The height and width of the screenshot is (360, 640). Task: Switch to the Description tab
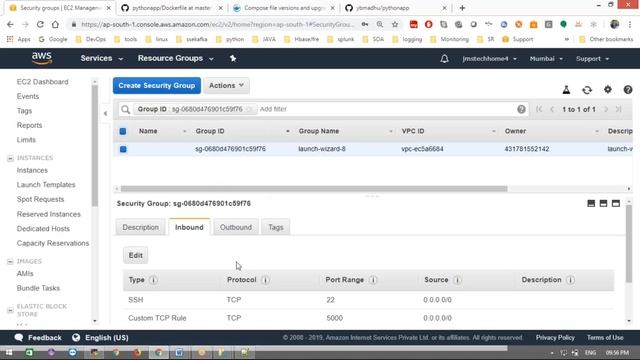[140, 227]
